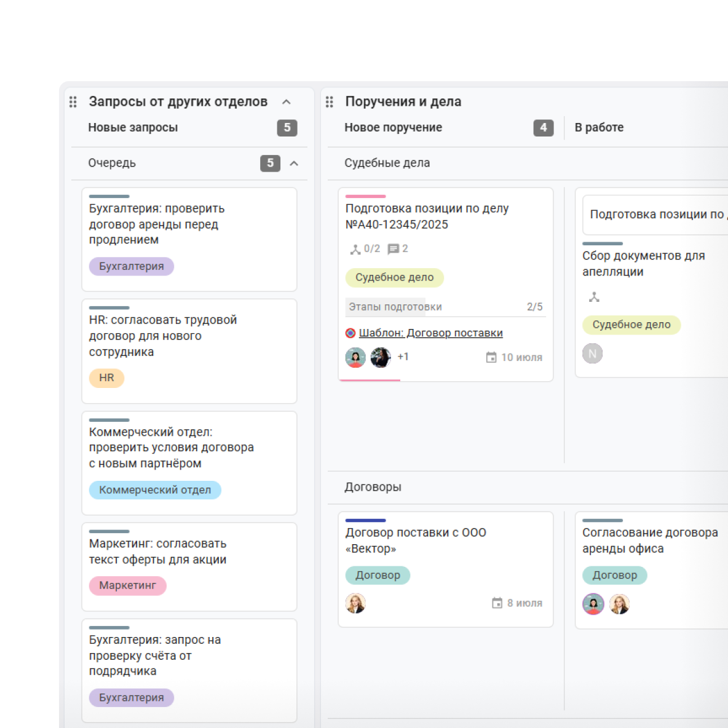Click the gray N avatar on the appeal card
728x728 pixels.
point(593,354)
